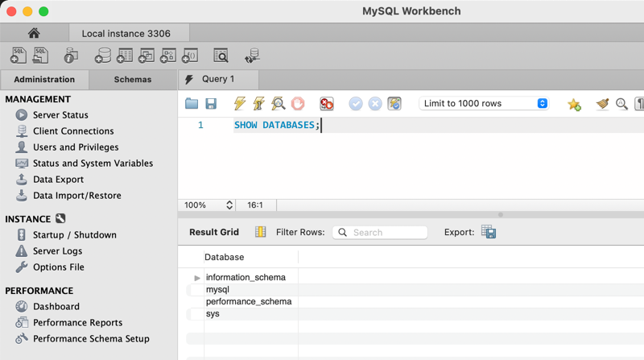Screen dimensions: 644x360
Task: Save query as a favorite snippet
Action: 574,105
